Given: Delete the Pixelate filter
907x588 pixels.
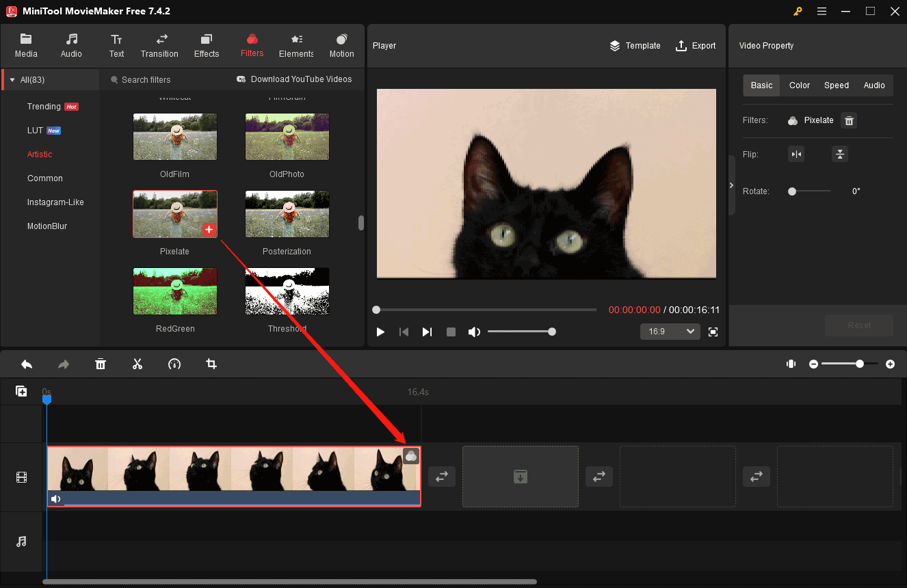Looking at the screenshot, I should (849, 120).
